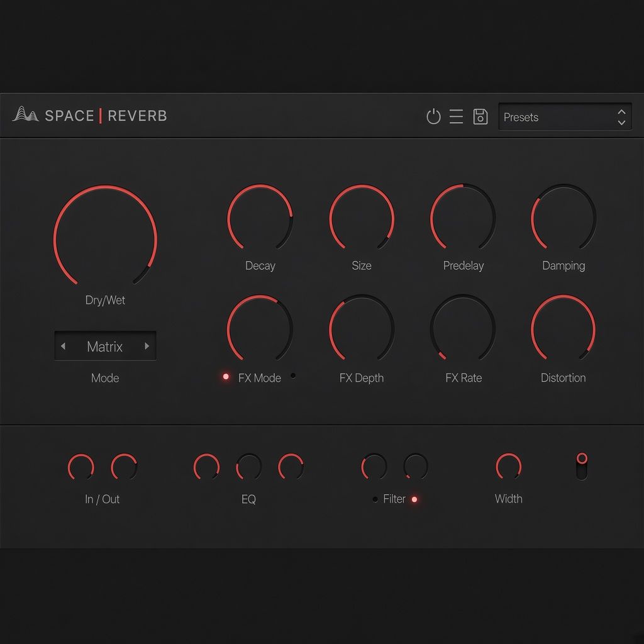The width and height of the screenshot is (644, 644).
Task: Click the Presets up/down chevrons
Action: 621,117
